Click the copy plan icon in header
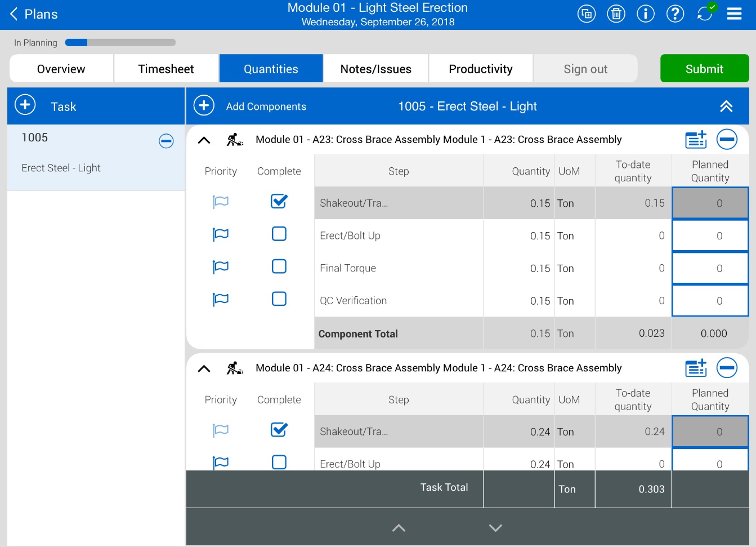This screenshot has height=547, width=756. click(587, 14)
